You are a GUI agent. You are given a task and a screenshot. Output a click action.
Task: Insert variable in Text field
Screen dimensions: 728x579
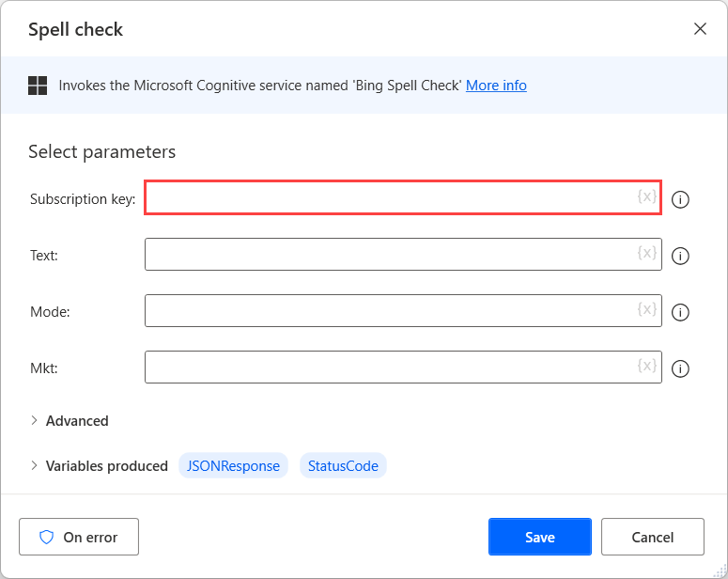coord(646,253)
